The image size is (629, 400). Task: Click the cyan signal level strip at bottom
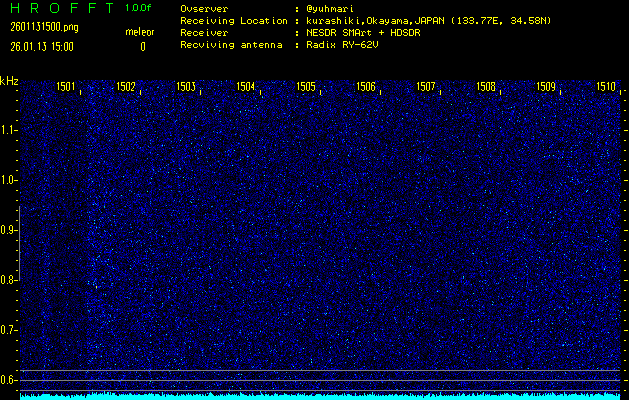tap(320, 396)
